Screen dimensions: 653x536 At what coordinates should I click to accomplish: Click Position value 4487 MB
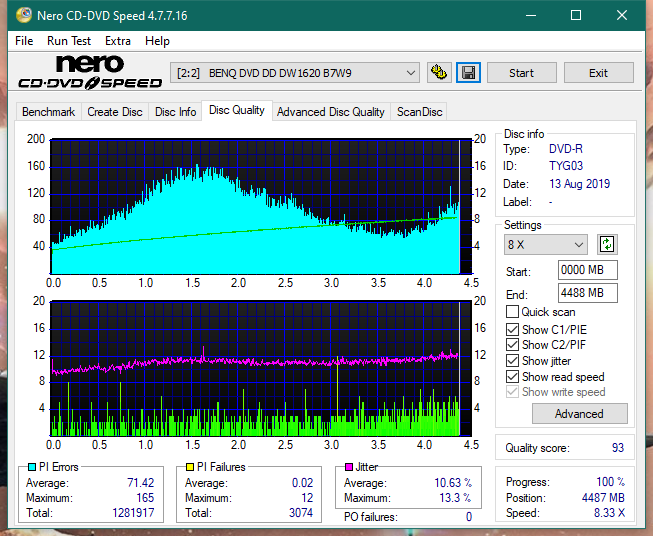[603, 498]
